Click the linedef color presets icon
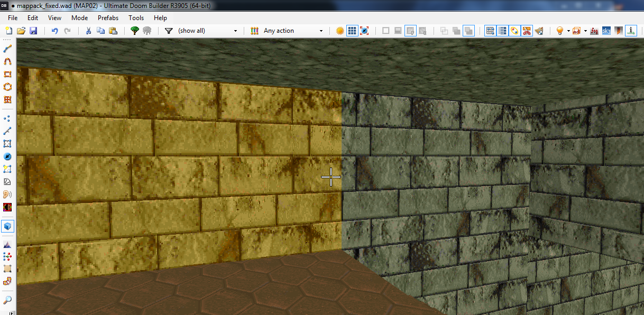Viewport: 644px width, 315px height. click(254, 31)
